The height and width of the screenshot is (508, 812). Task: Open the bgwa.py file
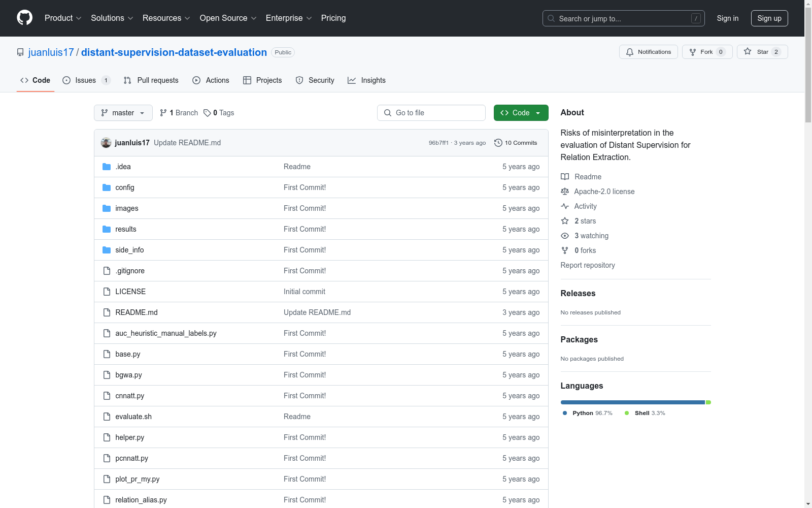coord(128,375)
